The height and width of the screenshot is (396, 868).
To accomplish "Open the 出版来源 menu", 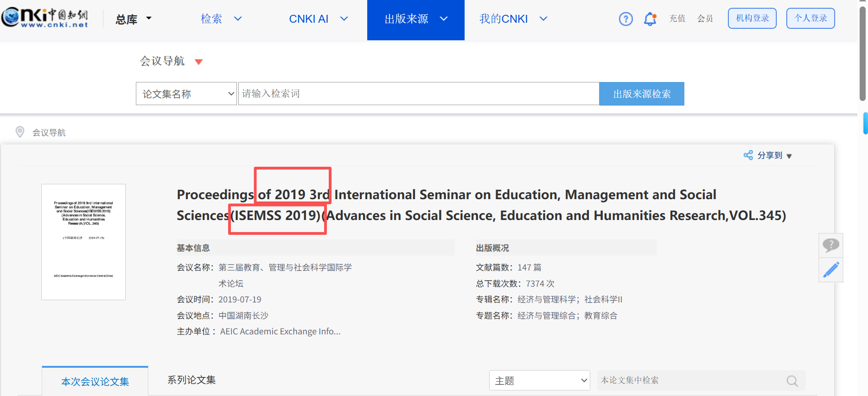I will point(415,19).
